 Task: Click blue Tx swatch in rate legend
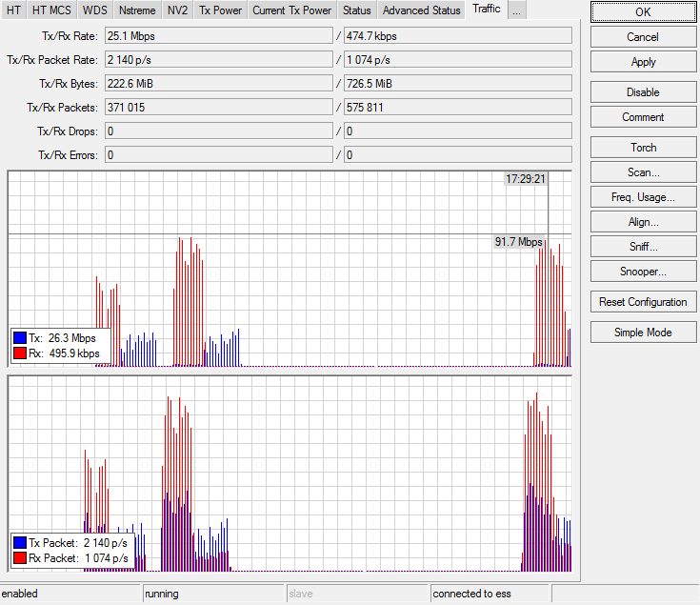(x=20, y=338)
